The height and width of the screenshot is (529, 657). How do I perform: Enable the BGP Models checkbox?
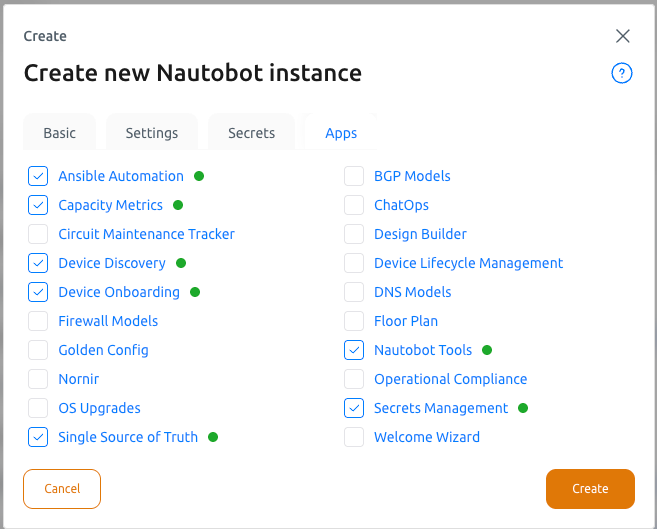[x=354, y=176]
